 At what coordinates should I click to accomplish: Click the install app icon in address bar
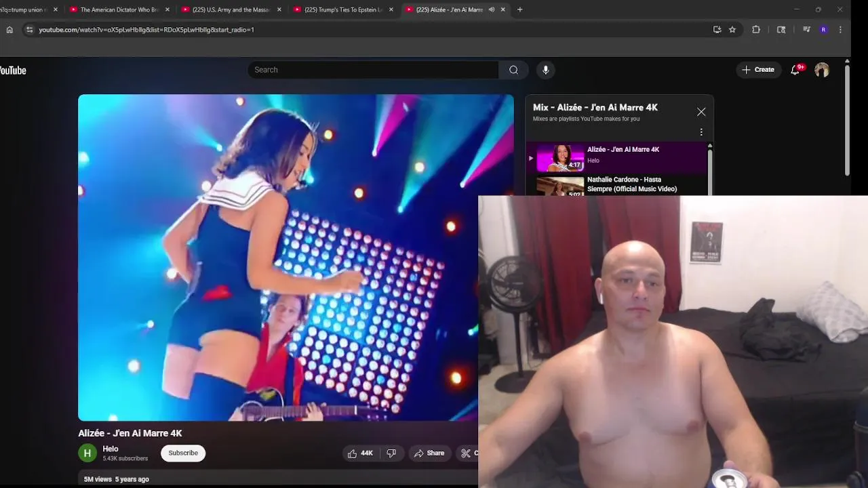click(717, 30)
